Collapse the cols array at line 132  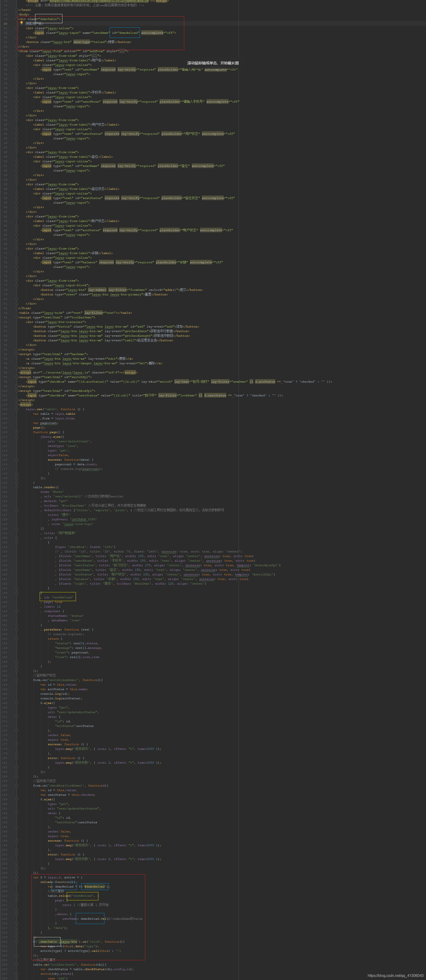coord(17,538)
